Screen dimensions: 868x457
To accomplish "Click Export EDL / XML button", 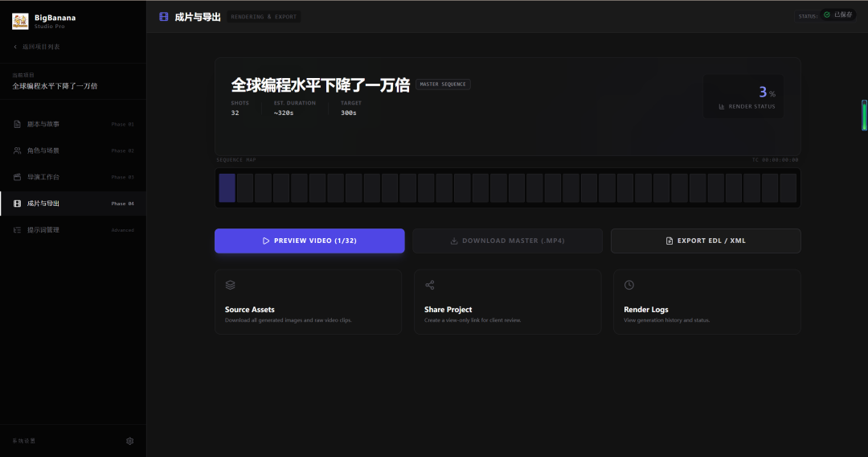I will coord(706,241).
